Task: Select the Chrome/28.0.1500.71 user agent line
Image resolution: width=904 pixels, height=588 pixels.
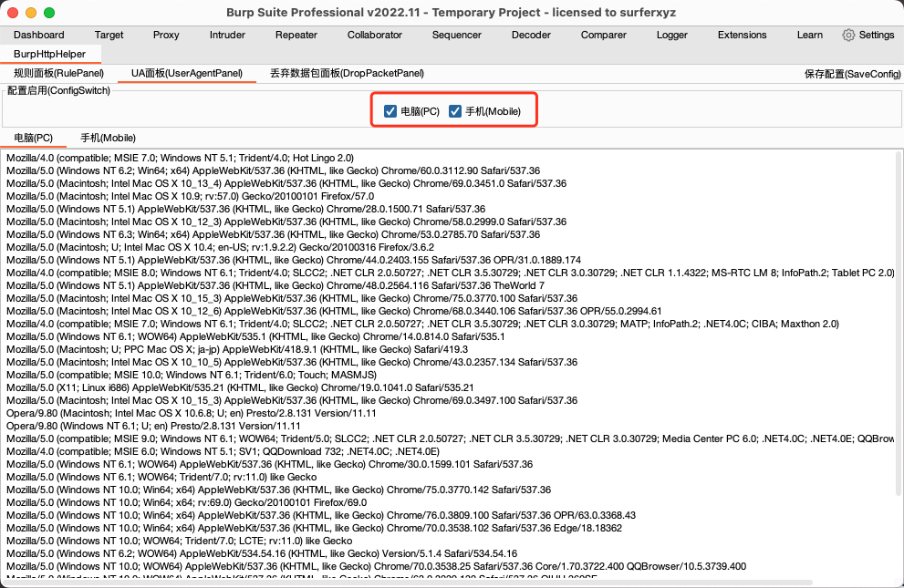Action: 246,209
